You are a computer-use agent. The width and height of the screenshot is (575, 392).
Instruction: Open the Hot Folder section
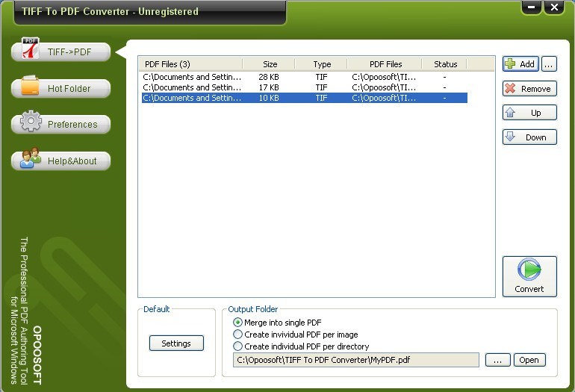coord(61,88)
